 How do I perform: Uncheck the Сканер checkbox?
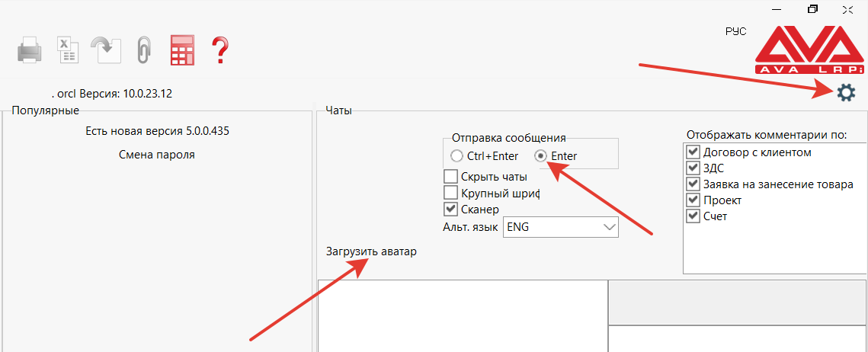[450, 209]
